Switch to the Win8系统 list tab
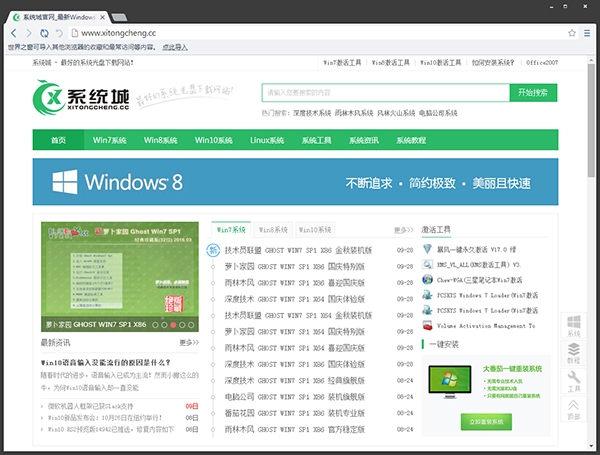 click(x=273, y=230)
